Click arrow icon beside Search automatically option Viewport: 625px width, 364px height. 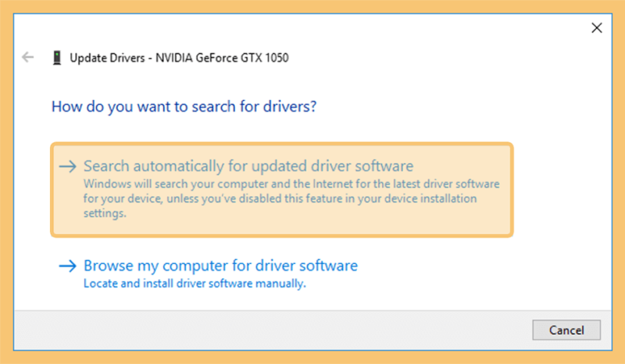[68, 166]
